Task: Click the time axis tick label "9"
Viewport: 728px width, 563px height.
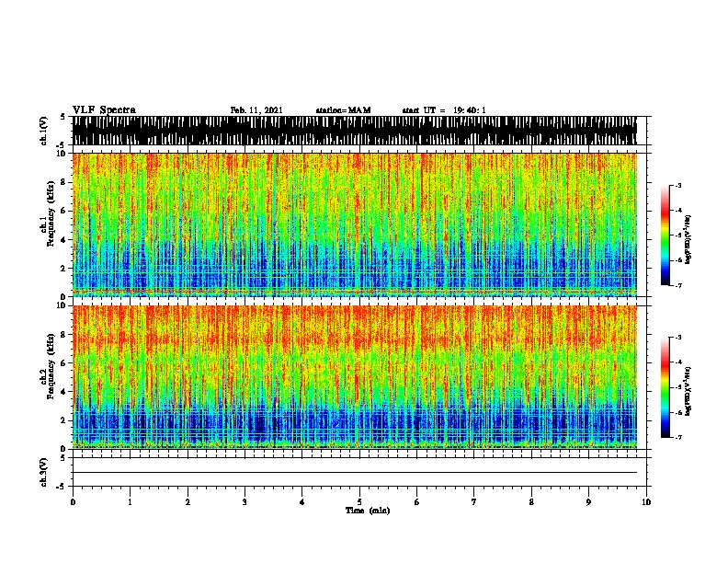Action: click(588, 502)
